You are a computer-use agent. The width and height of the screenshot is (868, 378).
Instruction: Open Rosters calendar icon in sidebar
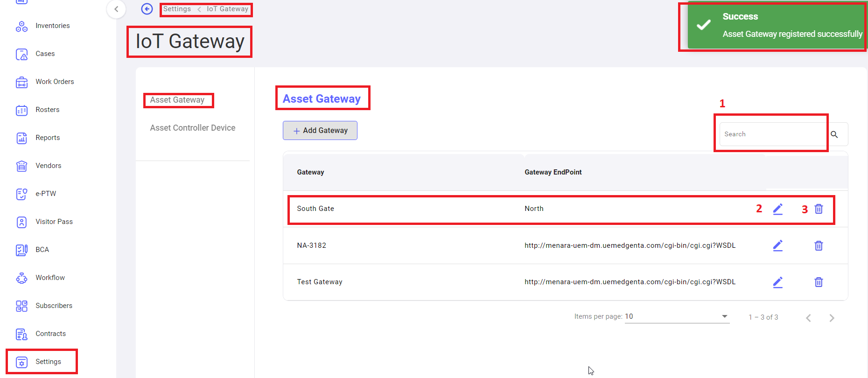(x=21, y=110)
